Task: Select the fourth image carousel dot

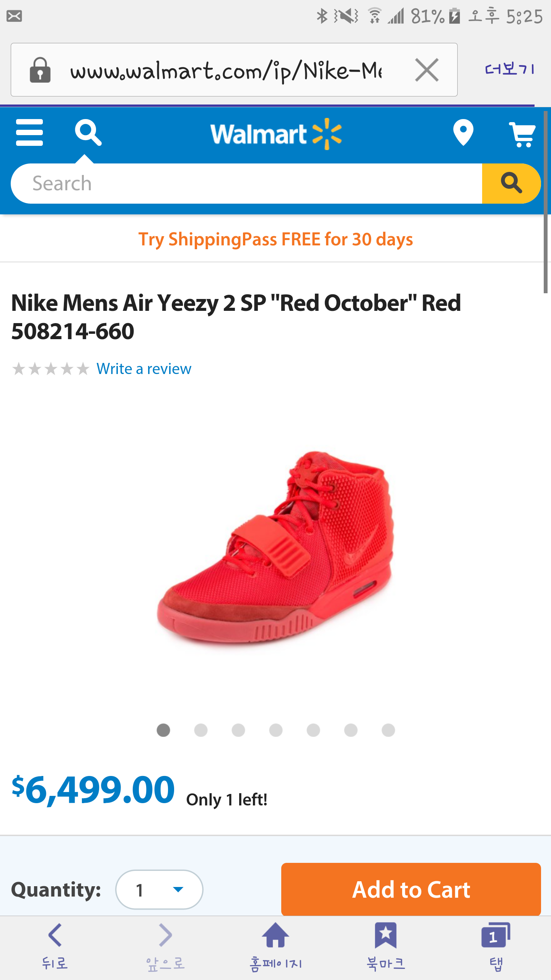Action: pos(276,730)
